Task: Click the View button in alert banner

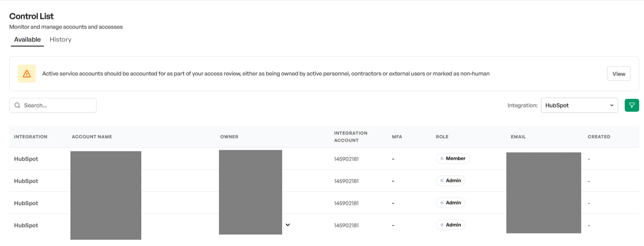Action: tap(619, 74)
